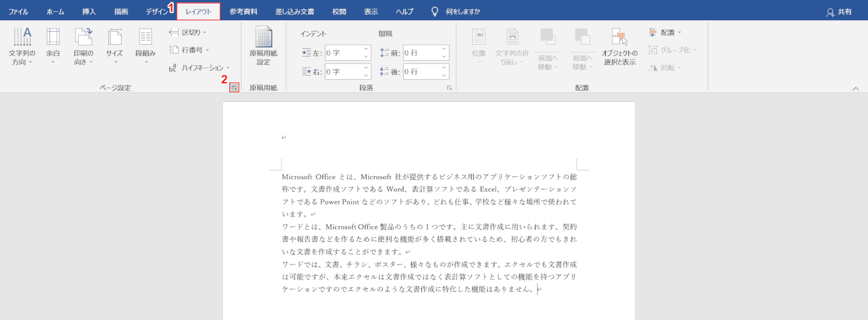The width and height of the screenshot is (868, 320).
Task: Click the right indent icon beside 右
Action: pos(307,72)
